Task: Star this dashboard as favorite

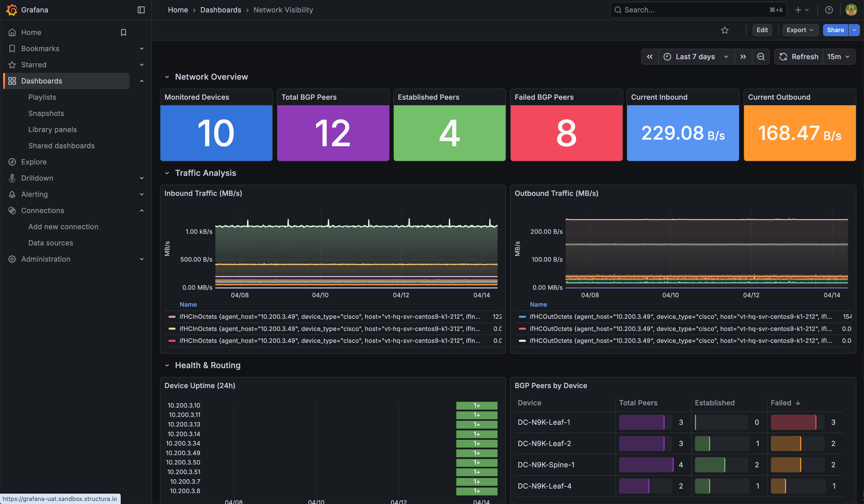Action: (x=725, y=30)
